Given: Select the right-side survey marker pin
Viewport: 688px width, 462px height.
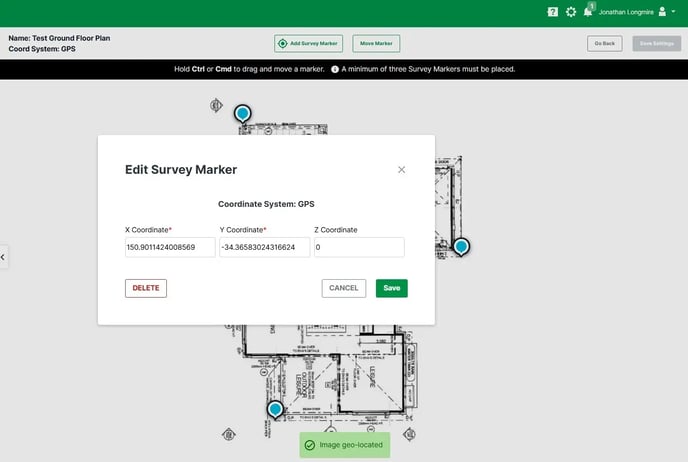Looking at the screenshot, I should coord(461,246).
